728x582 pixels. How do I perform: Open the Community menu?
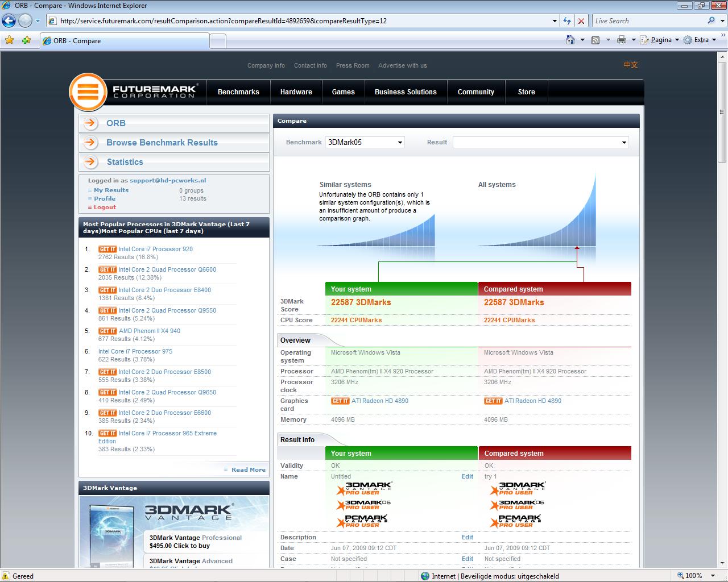[x=476, y=92]
